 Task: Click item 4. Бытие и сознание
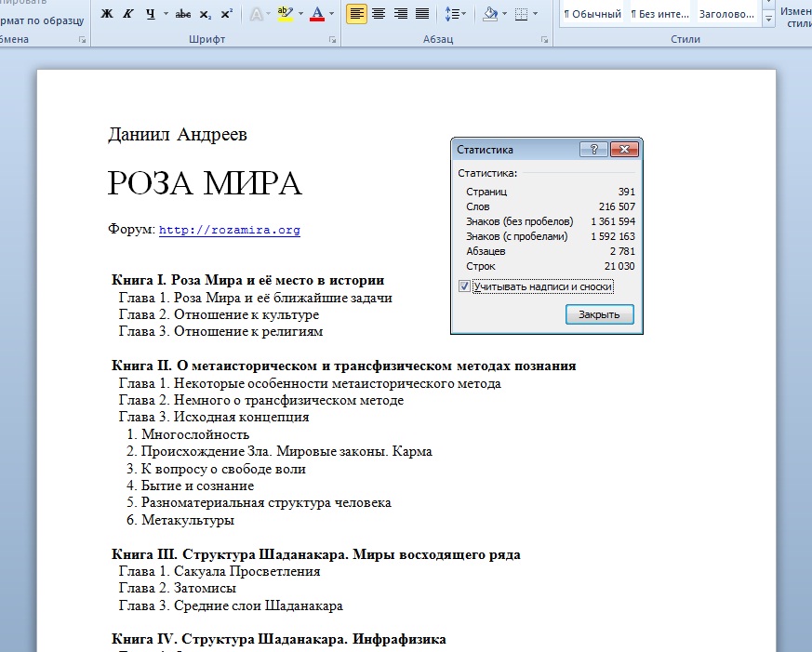coord(190,486)
